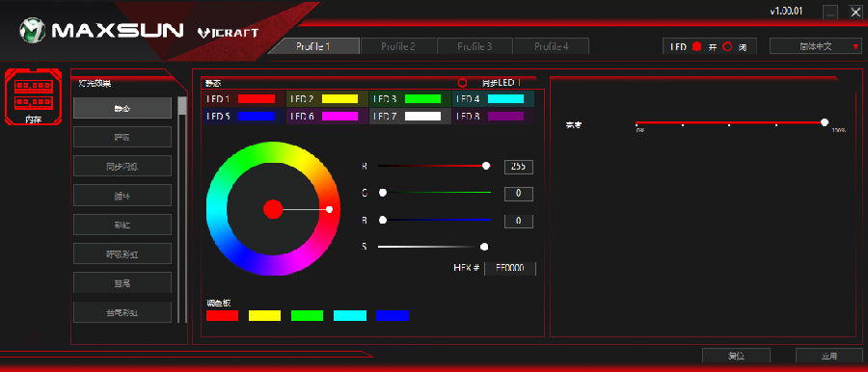Close the Maxsun application window
Image resolution: width=868 pixels, height=372 pixels.
click(x=855, y=13)
